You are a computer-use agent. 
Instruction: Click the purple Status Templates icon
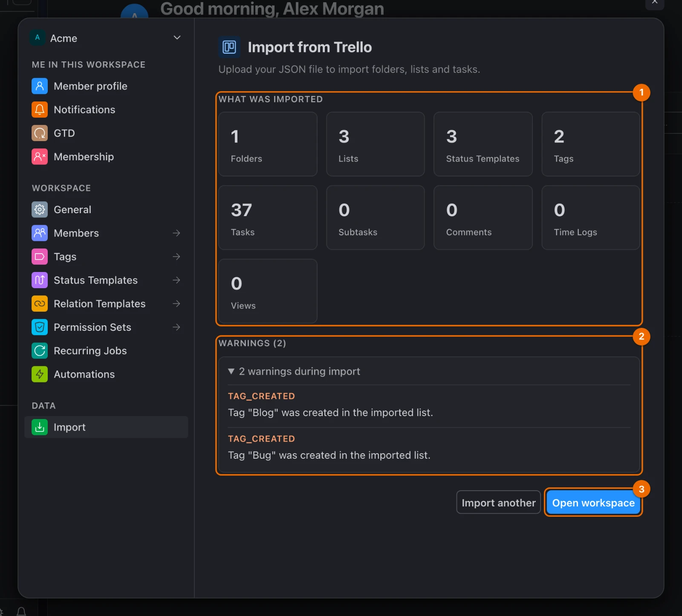point(40,280)
